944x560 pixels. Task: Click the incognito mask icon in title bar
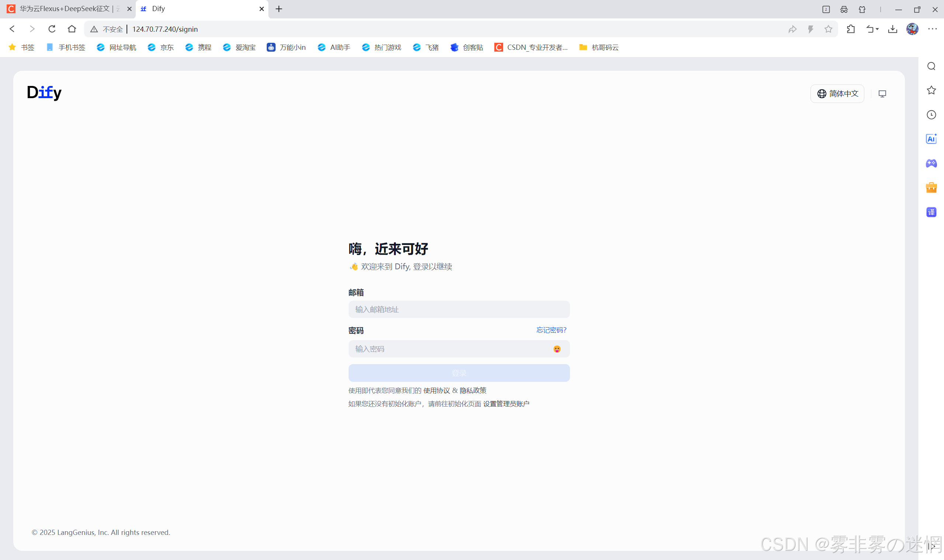pyautogui.click(x=844, y=10)
